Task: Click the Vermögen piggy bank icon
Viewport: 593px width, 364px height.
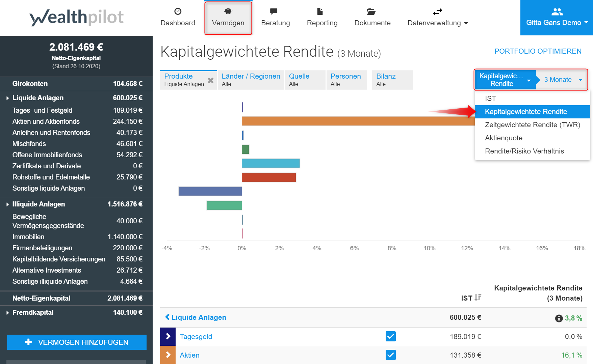Action: point(228,11)
